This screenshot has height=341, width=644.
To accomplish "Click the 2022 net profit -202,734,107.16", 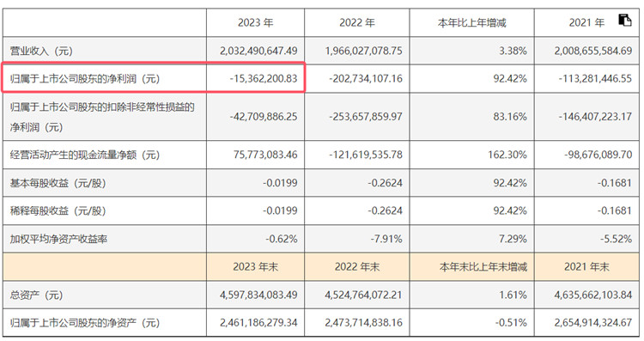I will click(x=366, y=78).
